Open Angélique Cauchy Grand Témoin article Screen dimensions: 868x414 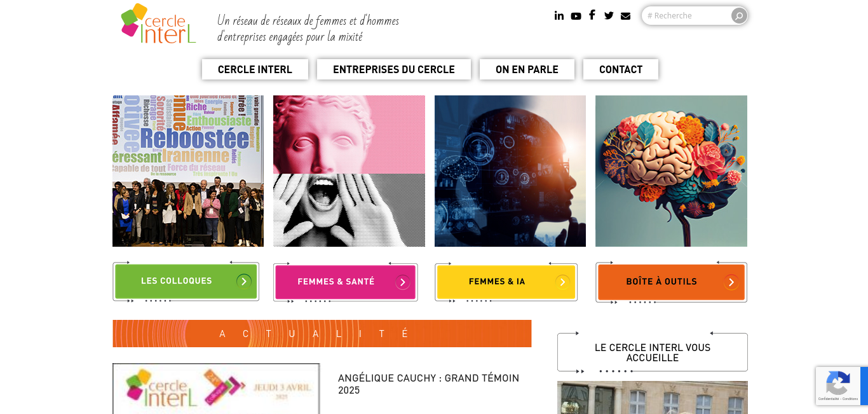tap(429, 384)
